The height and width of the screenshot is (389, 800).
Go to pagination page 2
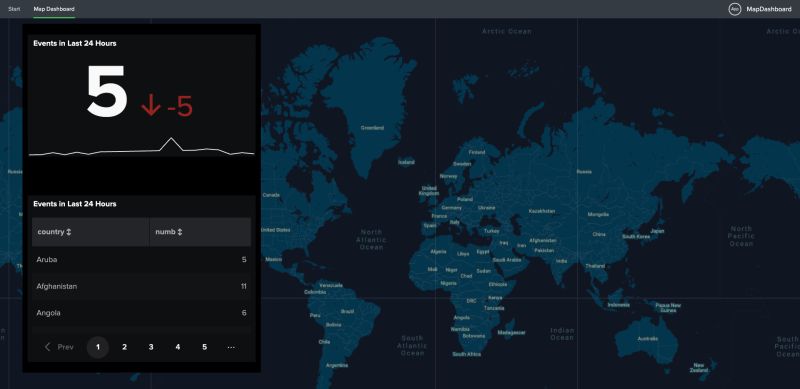(x=124, y=347)
